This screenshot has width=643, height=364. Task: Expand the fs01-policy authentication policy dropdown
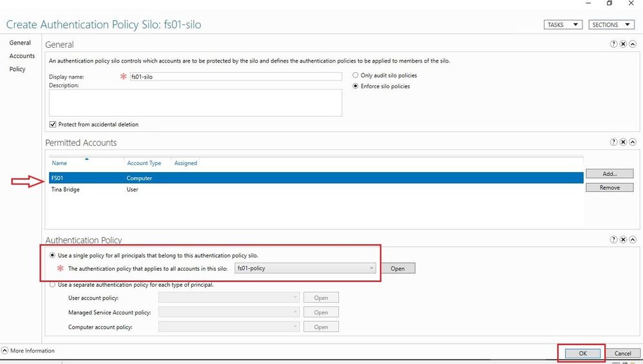click(x=305, y=268)
